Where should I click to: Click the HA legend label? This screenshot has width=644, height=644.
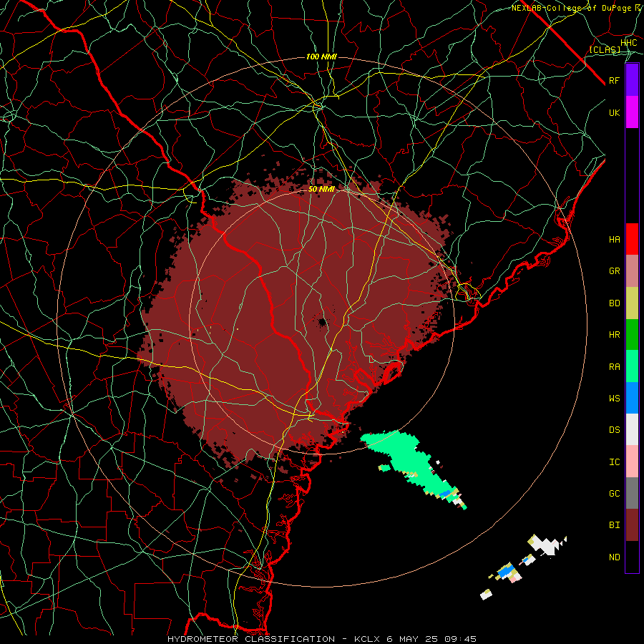click(x=615, y=240)
